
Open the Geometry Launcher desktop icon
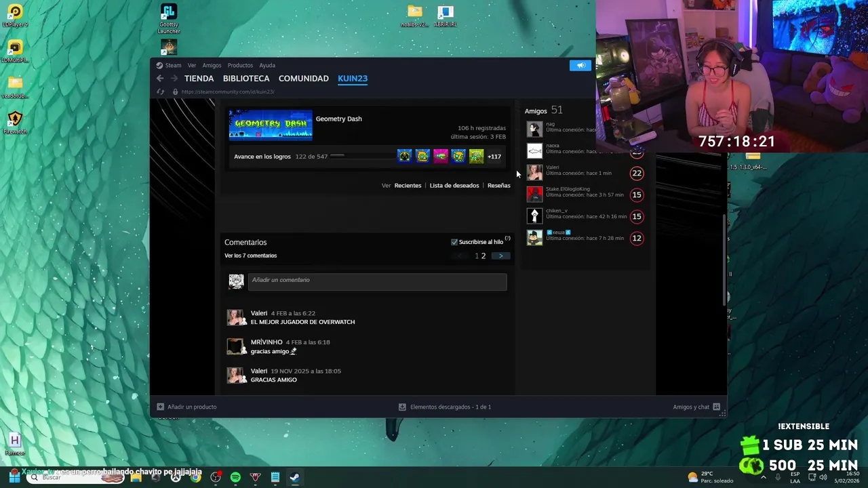pos(169,18)
